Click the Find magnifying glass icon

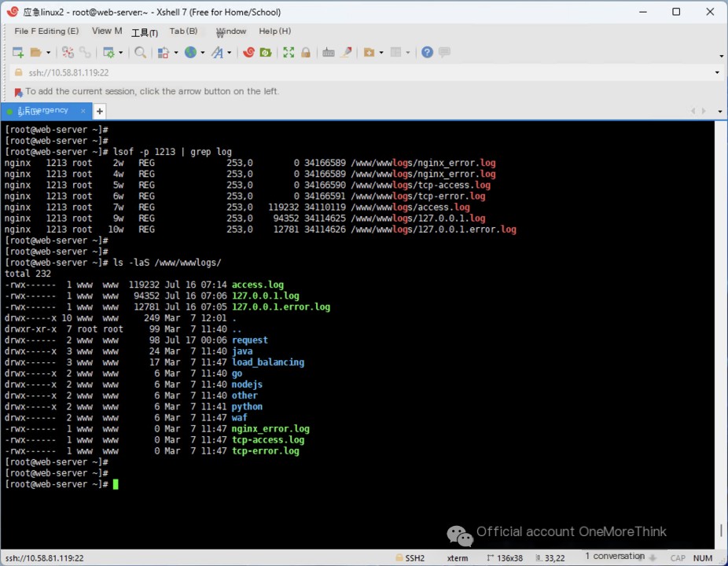tap(140, 53)
